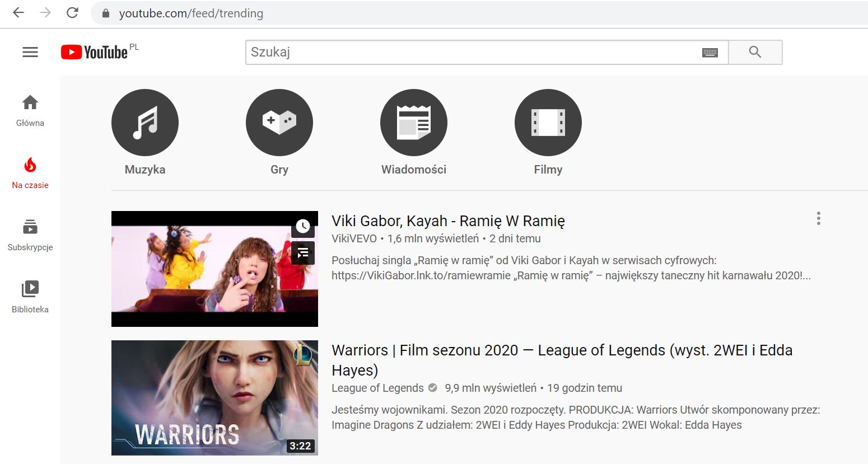Click '9,9 mln wyświetleń' text
The height and width of the screenshot is (464, 868).
[491, 388]
